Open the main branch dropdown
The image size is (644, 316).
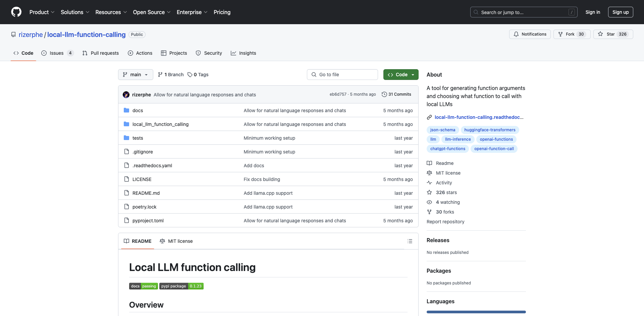(x=136, y=75)
